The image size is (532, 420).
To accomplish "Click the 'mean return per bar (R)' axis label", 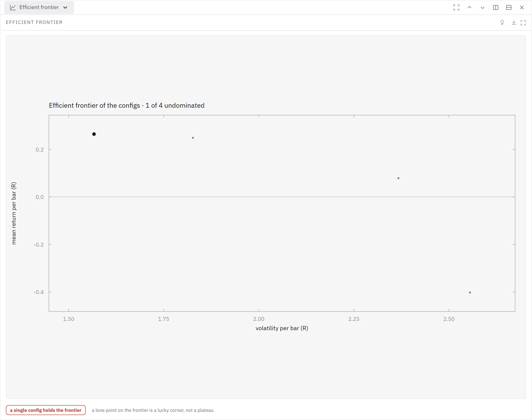I will [14, 213].
